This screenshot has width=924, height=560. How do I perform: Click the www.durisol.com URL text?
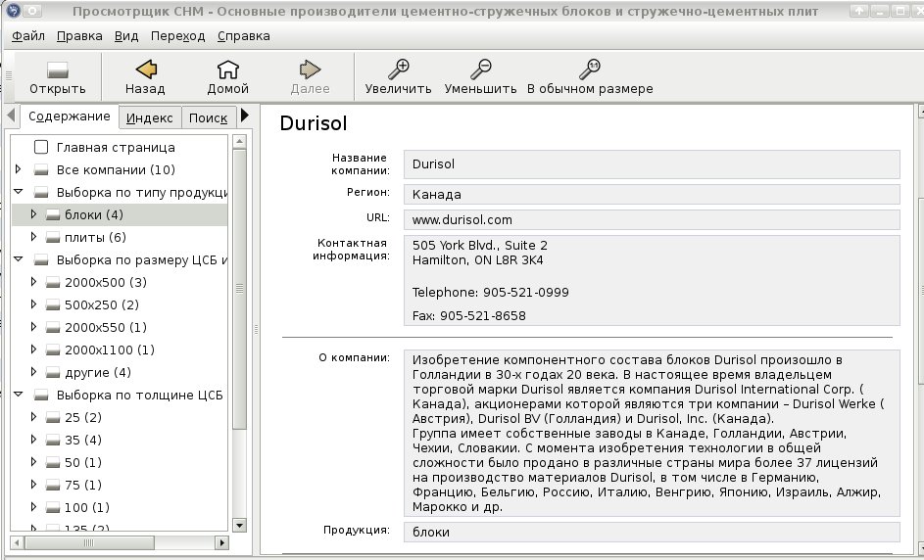[x=462, y=220]
